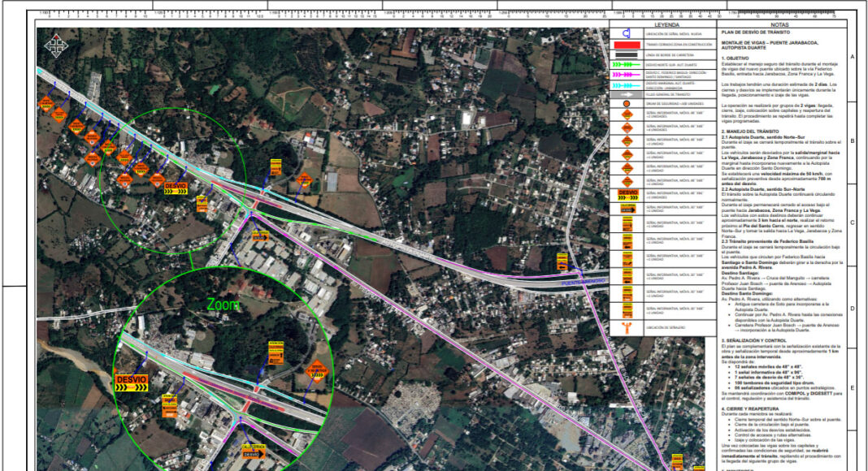Click the LEYENDA column header
The height and width of the screenshot is (471, 868).
tap(666, 25)
